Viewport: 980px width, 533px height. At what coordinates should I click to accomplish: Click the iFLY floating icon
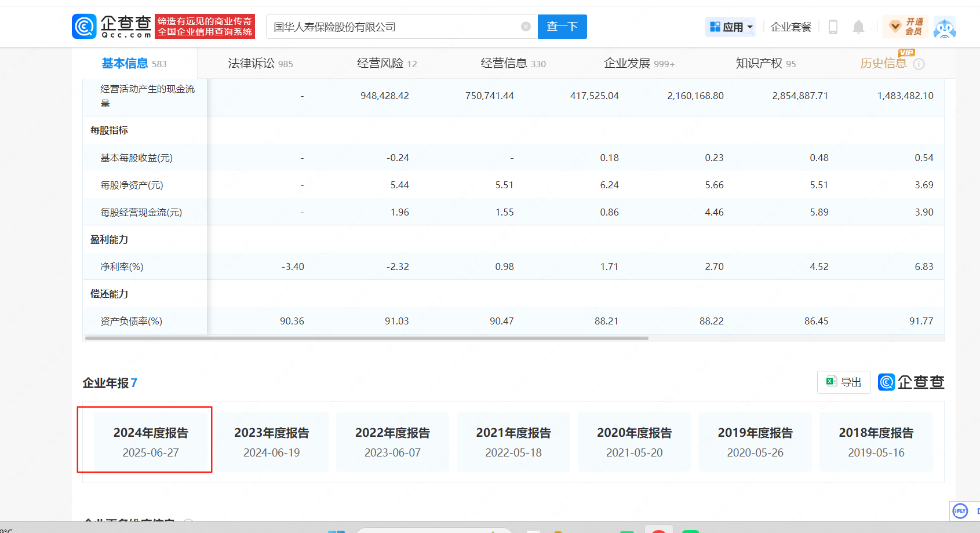click(960, 511)
